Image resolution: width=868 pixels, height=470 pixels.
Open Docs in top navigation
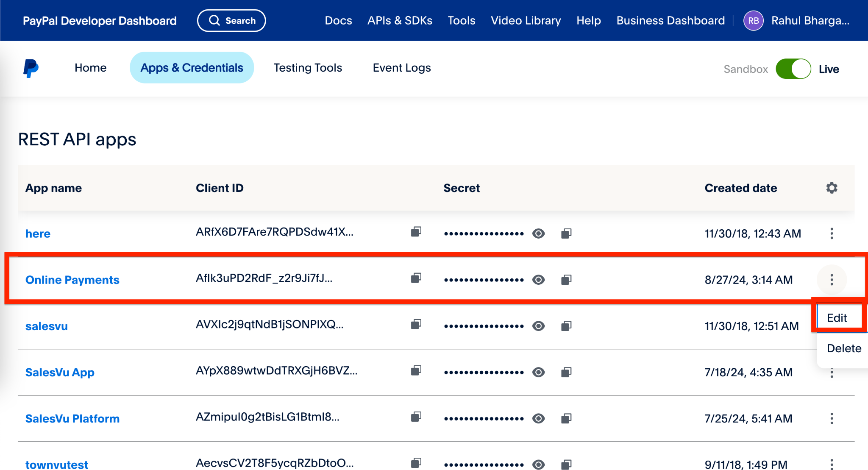coord(338,21)
